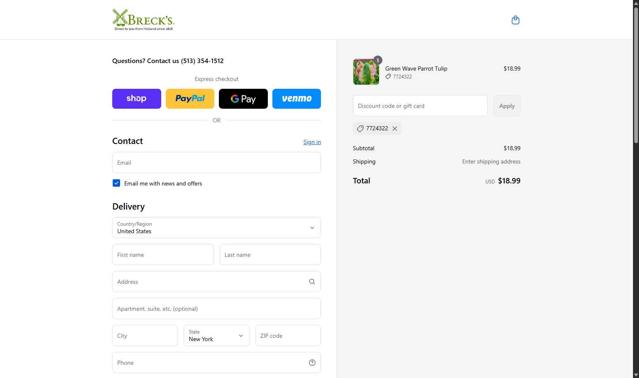Screen dimensions: 639x378
Task: Open the Country/Region dropdown
Action: (x=216, y=228)
